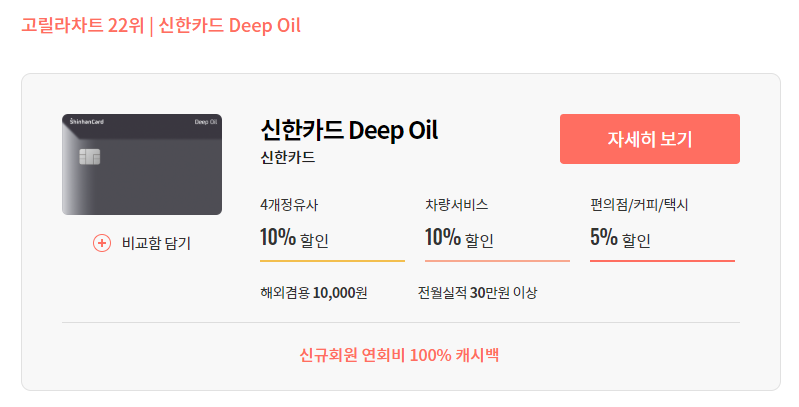Image resolution: width=799 pixels, height=407 pixels.
Task: Click the 해외겸용 10,000원 annual fee text
Action: coord(313,293)
